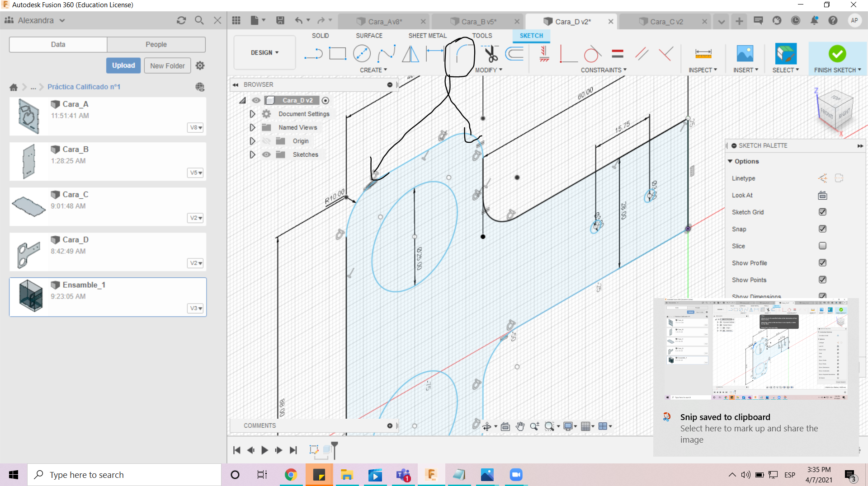Refresh the data panel
Viewport: 868px width, 486px height.
click(x=181, y=20)
